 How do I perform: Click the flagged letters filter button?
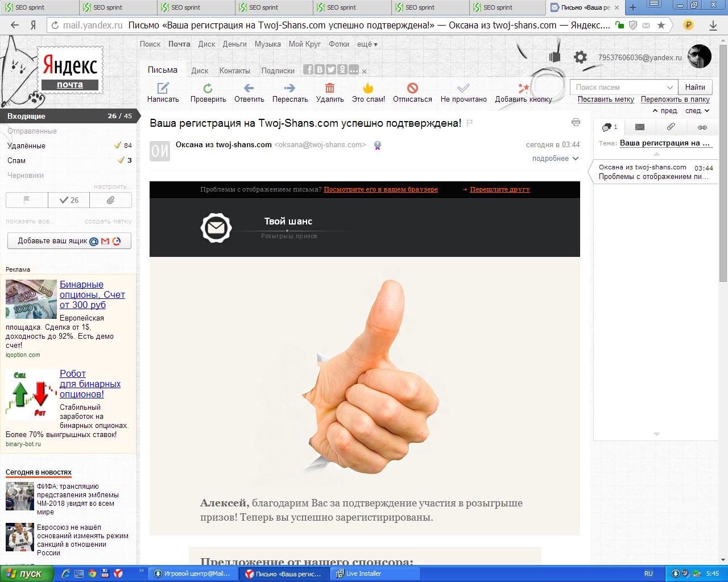[x=27, y=200]
